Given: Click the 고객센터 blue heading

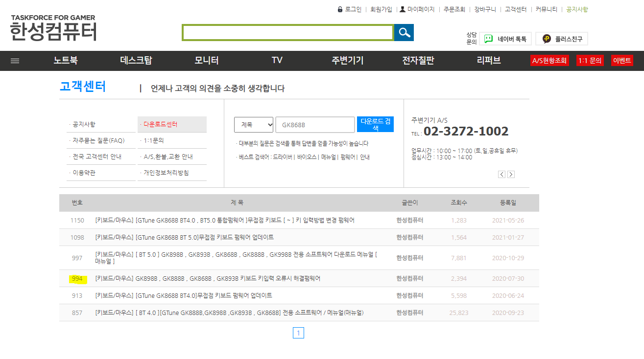Looking at the screenshot, I should (x=83, y=87).
